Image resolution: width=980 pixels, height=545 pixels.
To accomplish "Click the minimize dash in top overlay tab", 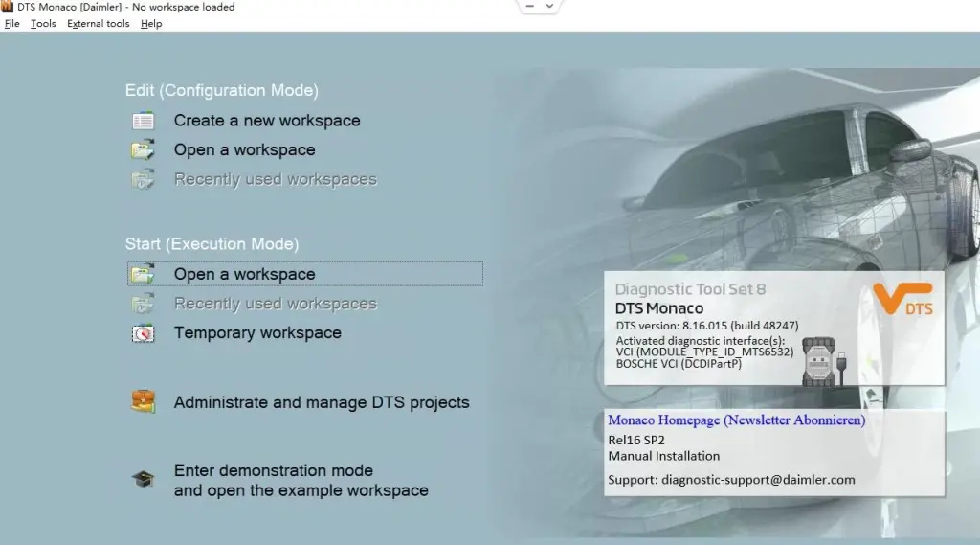I will click(529, 6).
